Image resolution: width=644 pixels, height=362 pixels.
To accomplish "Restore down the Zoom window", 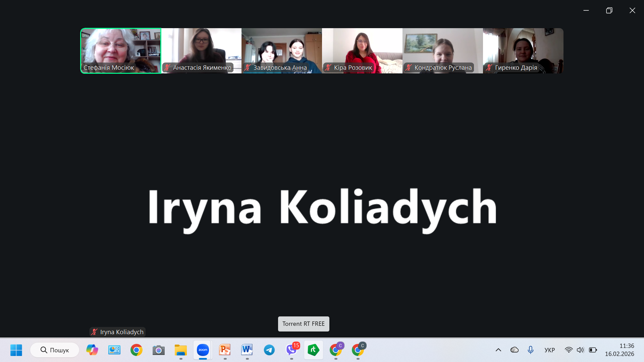I will click(x=609, y=10).
